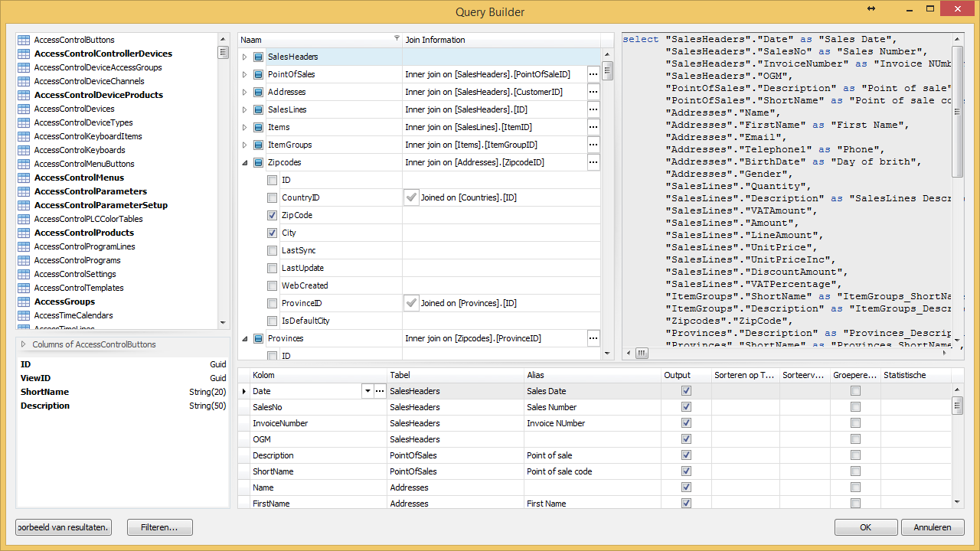Screen dimensions: 980x551
Task: Open the Date column dropdown arrow
Action: (367, 391)
